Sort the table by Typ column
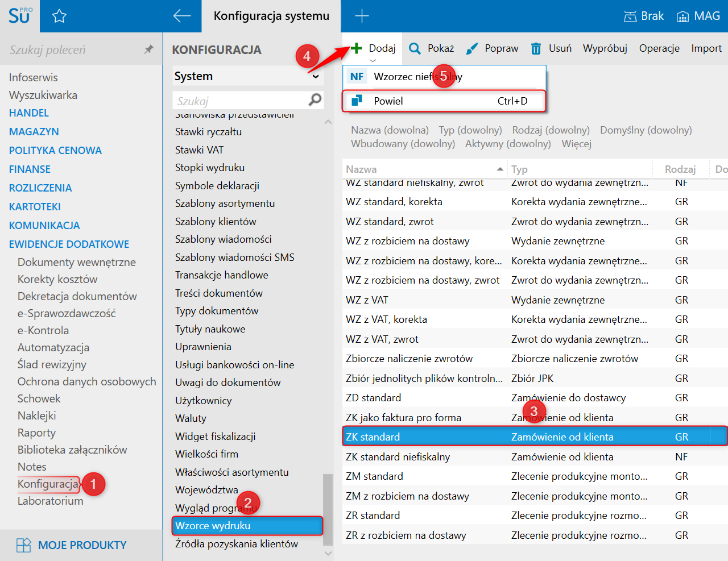Viewport: 728px width, 561px height. 580,169
